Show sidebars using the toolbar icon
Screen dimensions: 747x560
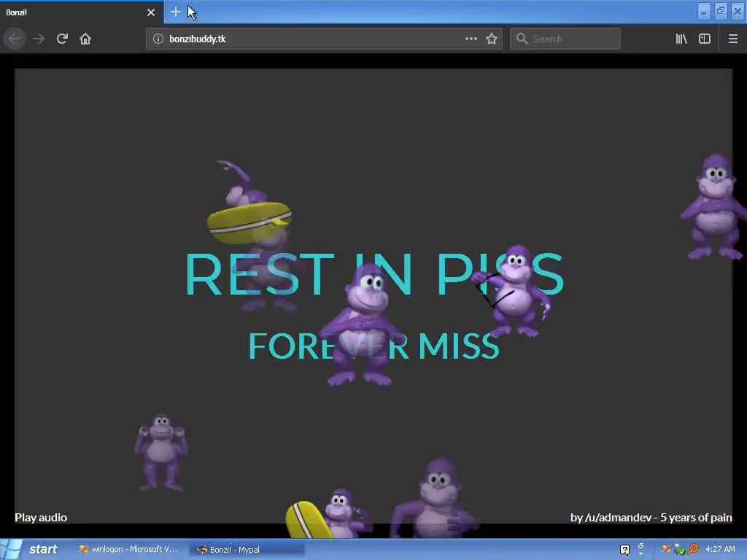coord(705,39)
